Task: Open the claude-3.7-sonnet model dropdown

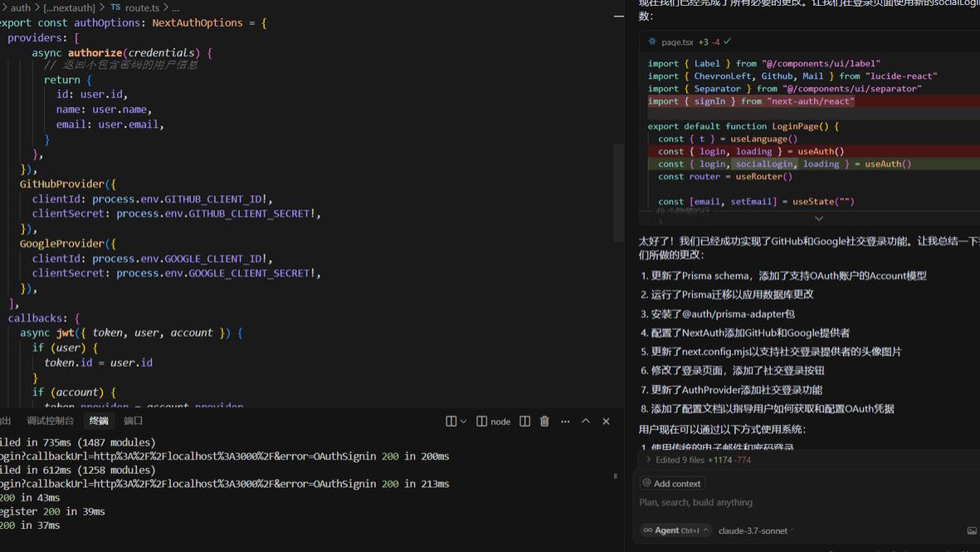Action: click(756, 530)
